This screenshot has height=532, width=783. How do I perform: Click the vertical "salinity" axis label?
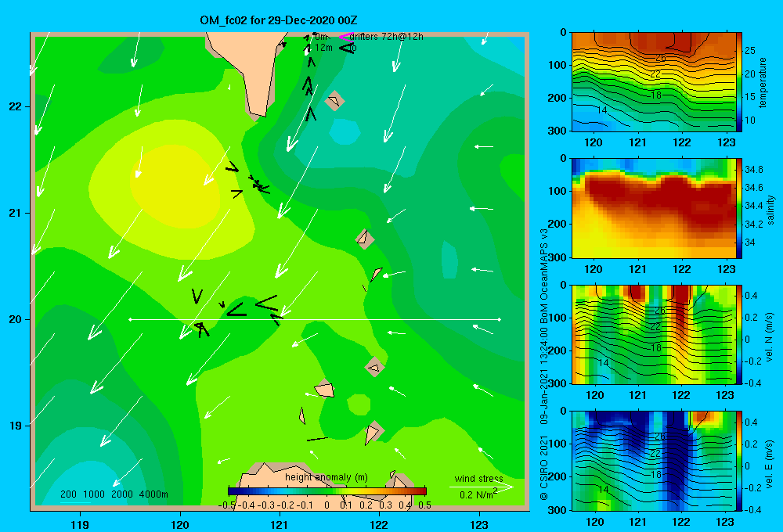click(x=770, y=210)
